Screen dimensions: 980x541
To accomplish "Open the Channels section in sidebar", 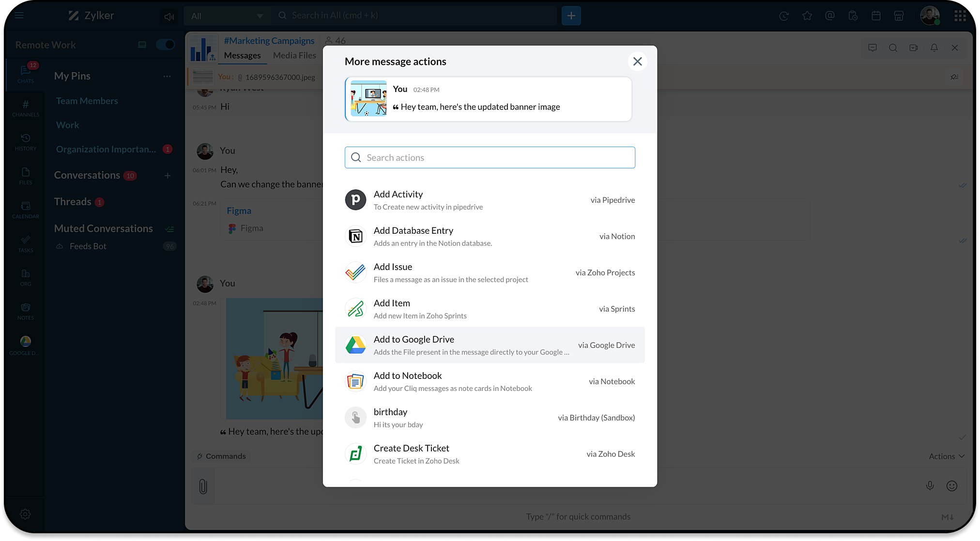I will 26,108.
